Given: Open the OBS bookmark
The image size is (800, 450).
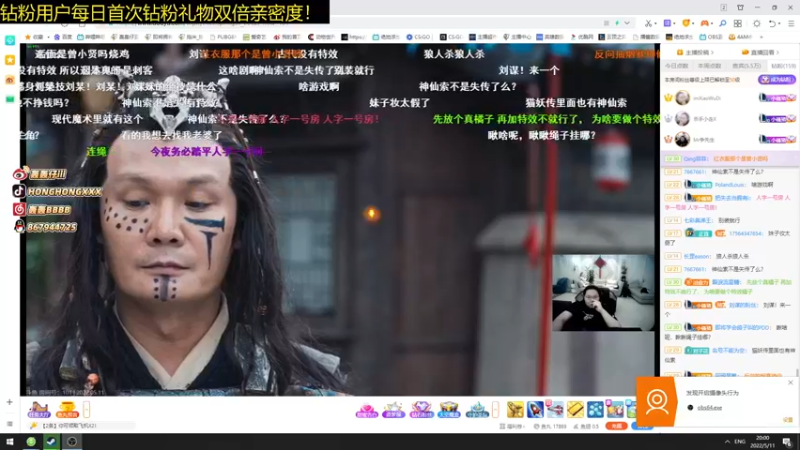Looking at the screenshot, I should pyautogui.click(x=711, y=37).
